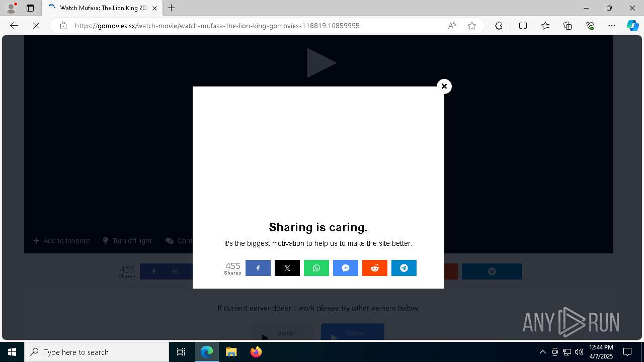
Task: Select the blue Server button
Action: (x=353, y=332)
